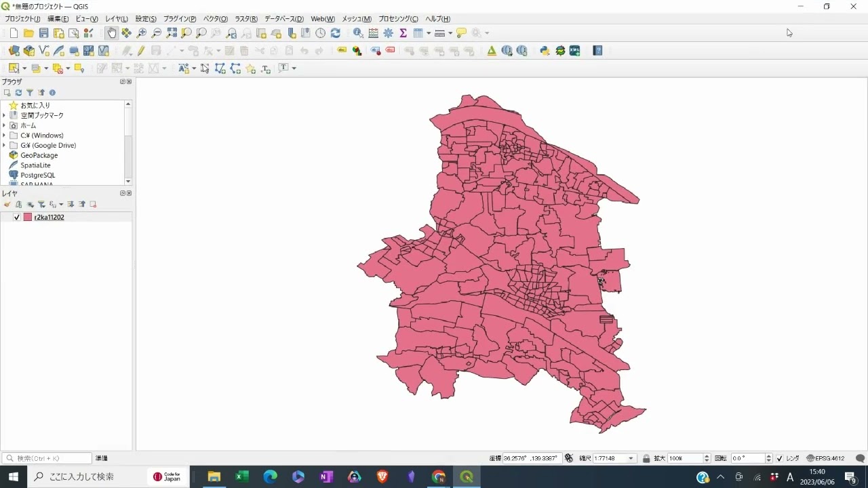Select GeoPackage in Browser panel
Viewport: 868px width, 488px height.
[x=39, y=155]
